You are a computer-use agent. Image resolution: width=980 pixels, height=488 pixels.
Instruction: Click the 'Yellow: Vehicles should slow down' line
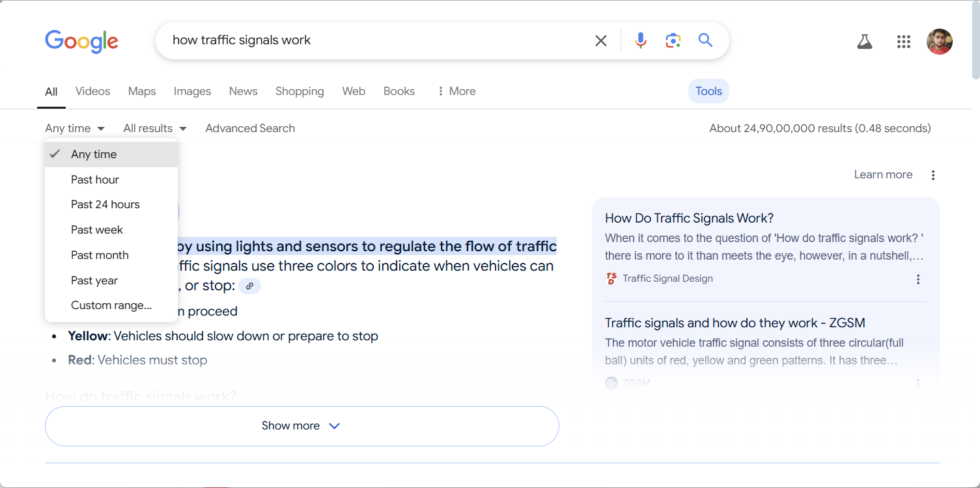[223, 336]
